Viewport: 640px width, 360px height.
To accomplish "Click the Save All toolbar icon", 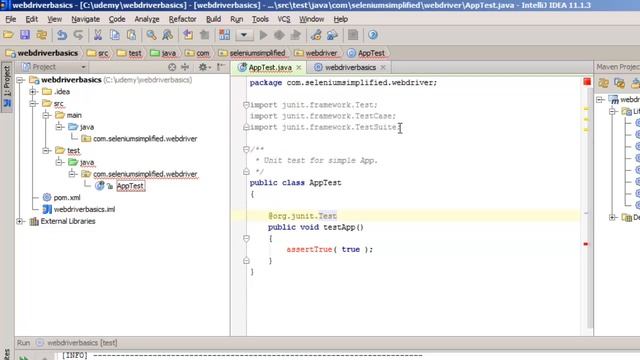I will point(25,35).
